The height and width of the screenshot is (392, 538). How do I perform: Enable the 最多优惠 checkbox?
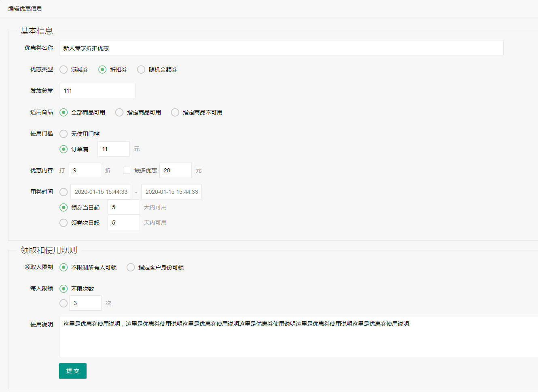pyautogui.click(x=127, y=170)
